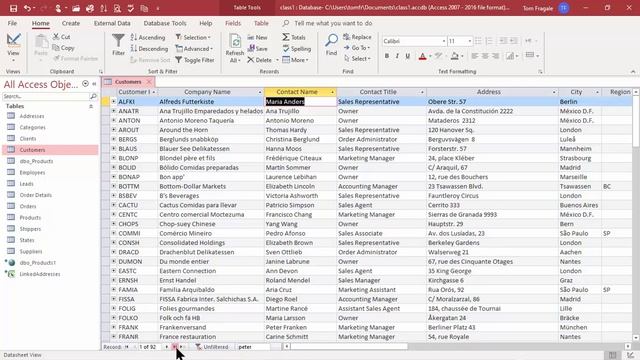Click the Toggle Filter button

pyautogui.click(x=194, y=60)
